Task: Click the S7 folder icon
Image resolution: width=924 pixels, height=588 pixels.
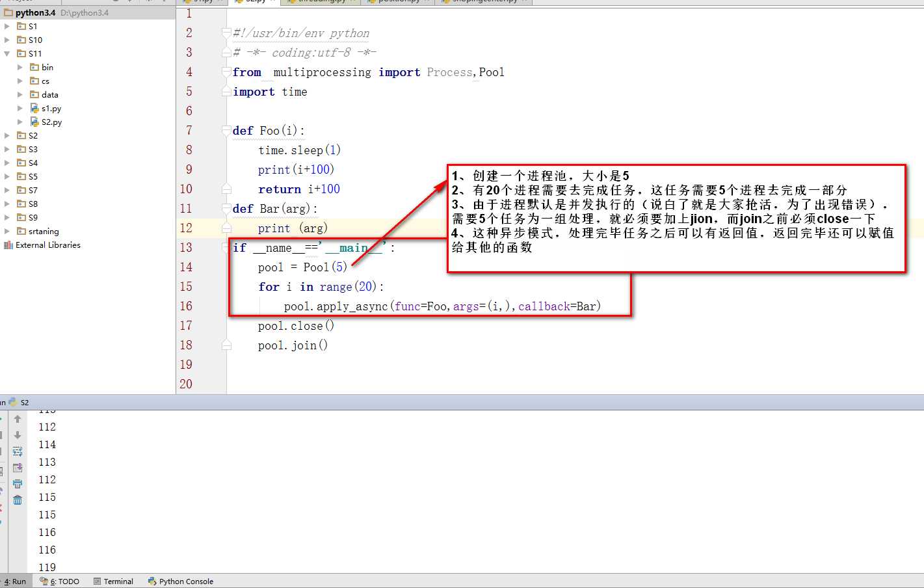Action: (21, 190)
